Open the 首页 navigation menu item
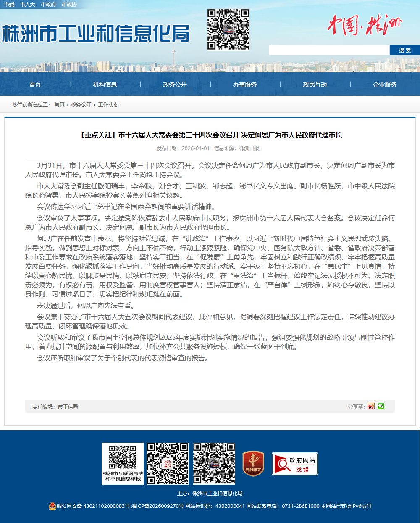This screenshot has height=523, width=420. (35, 85)
